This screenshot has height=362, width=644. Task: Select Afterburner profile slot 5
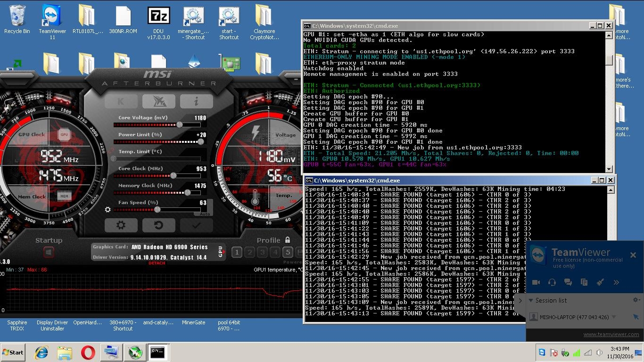tap(288, 253)
